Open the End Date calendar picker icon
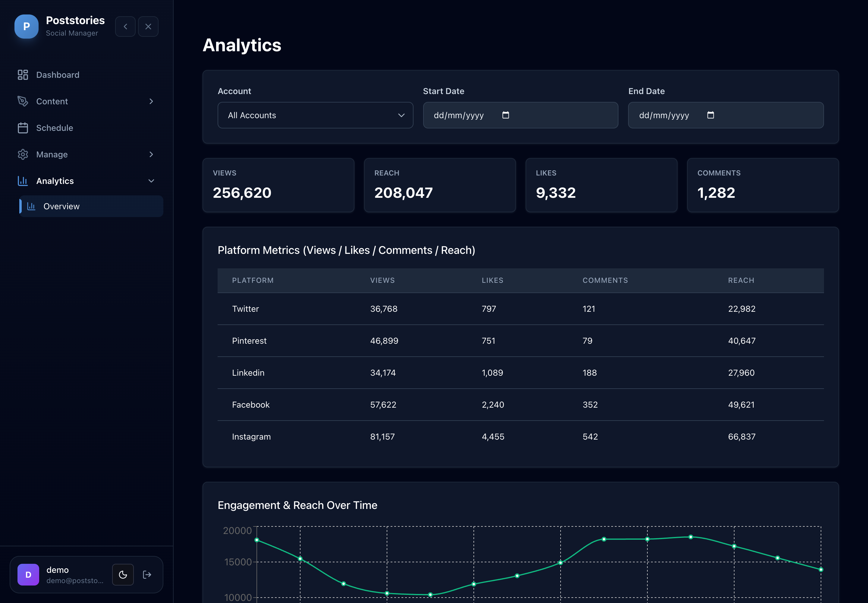The width and height of the screenshot is (868, 603). [x=710, y=115]
